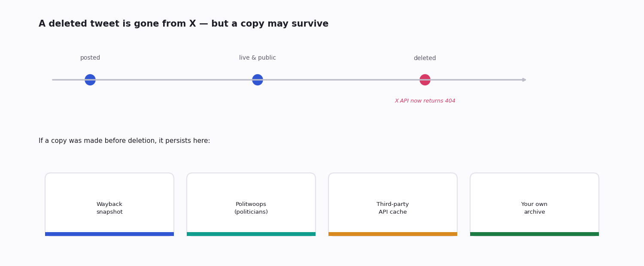Click the blue 'posted' timeline dot
Viewport: 644px width, 266px height.
(x=90, y=80)
